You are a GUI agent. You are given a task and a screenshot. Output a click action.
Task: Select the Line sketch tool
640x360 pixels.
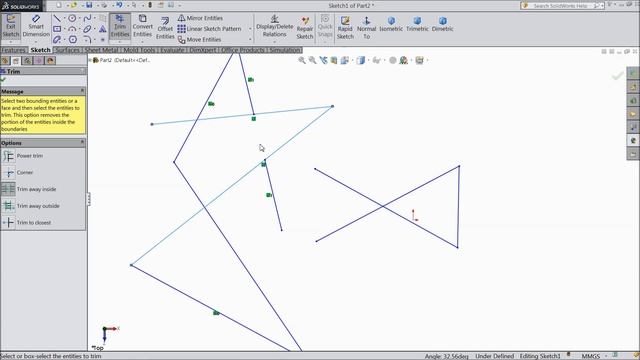point(57,18)
